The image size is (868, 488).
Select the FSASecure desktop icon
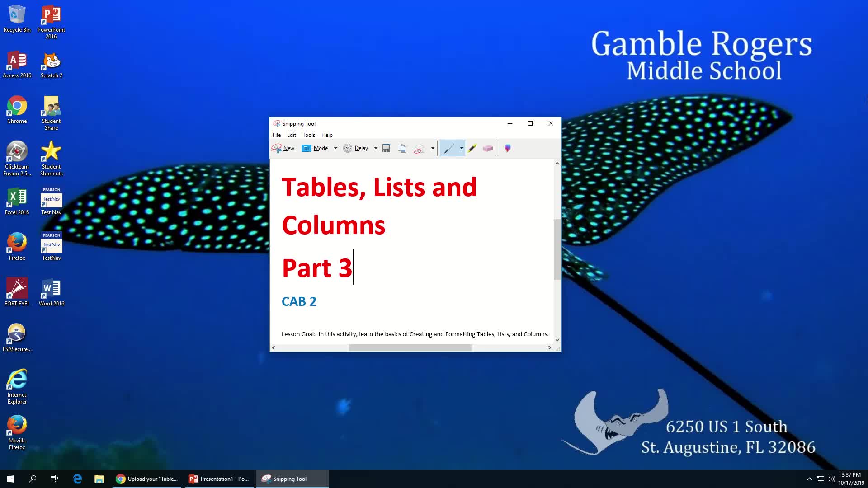[x=17, y=338]
